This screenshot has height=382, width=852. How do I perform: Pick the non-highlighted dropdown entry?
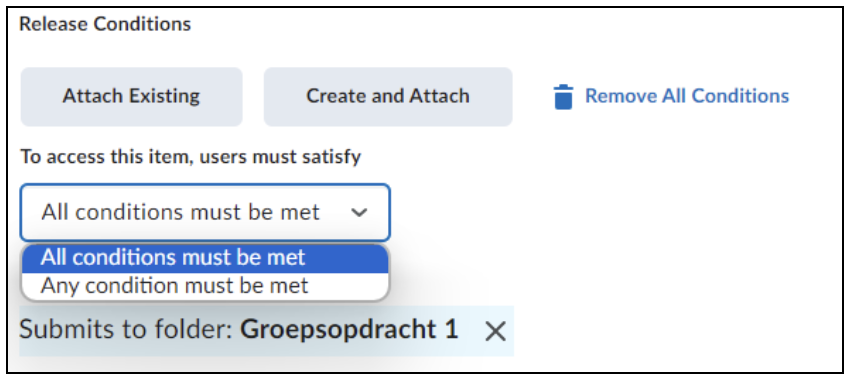click(205, 286)
